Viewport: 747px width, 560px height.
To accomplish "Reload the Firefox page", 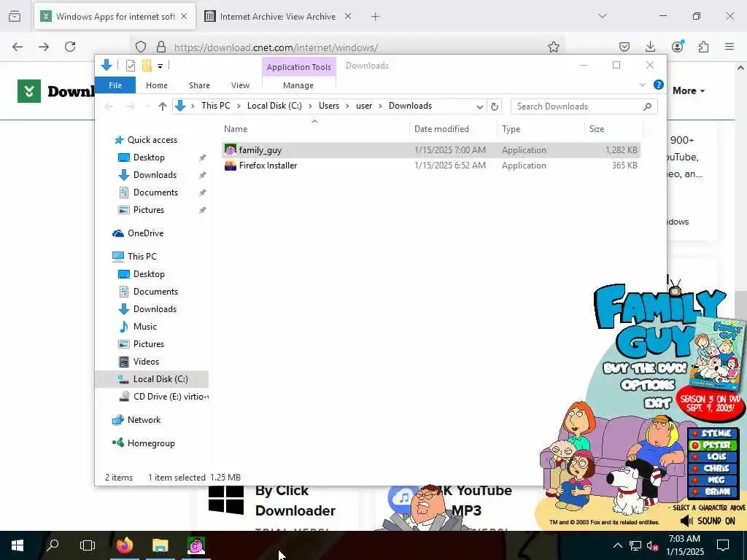I will pyautogui.click(x=70, y=47).
